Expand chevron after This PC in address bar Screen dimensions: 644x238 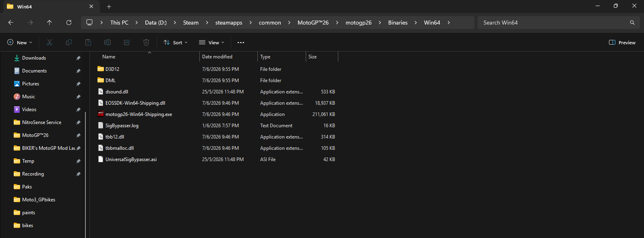[x=137, y=23]
